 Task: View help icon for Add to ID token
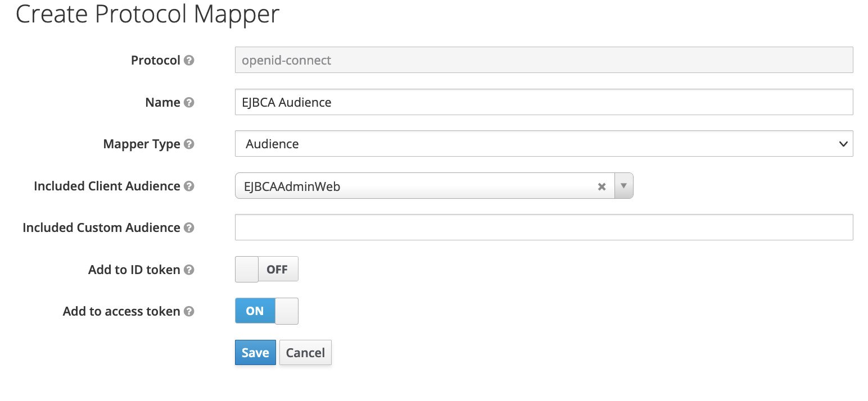pos(189,270)
